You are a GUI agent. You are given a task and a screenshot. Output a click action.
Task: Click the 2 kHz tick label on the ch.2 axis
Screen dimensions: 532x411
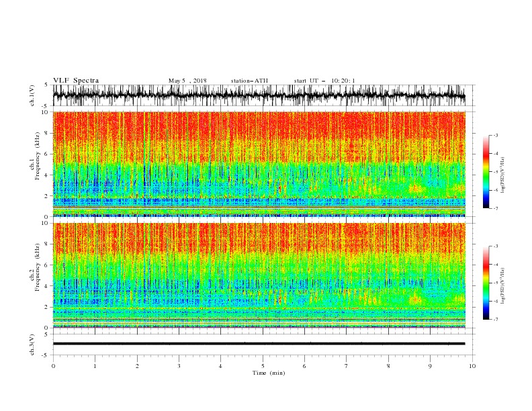pyautogui.click(x=46, y=307)
